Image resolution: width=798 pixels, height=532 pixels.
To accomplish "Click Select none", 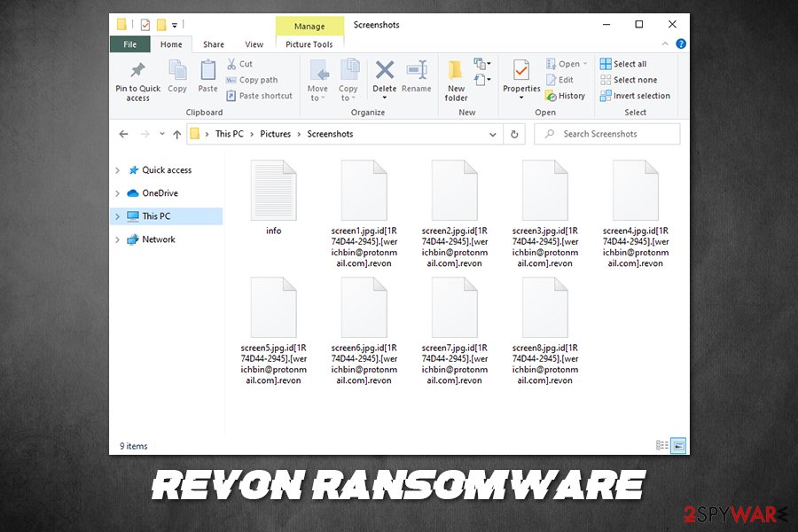I will [629, 80].
